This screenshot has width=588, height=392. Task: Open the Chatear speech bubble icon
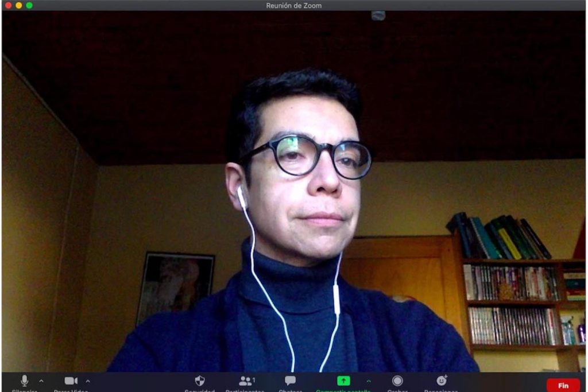(x=290, y=381)
